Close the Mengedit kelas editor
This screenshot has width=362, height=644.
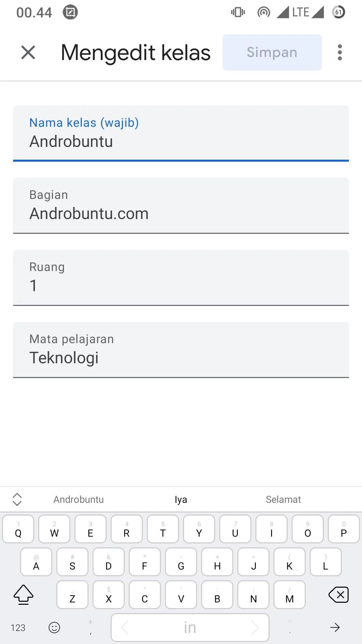(x=28, y=52)
